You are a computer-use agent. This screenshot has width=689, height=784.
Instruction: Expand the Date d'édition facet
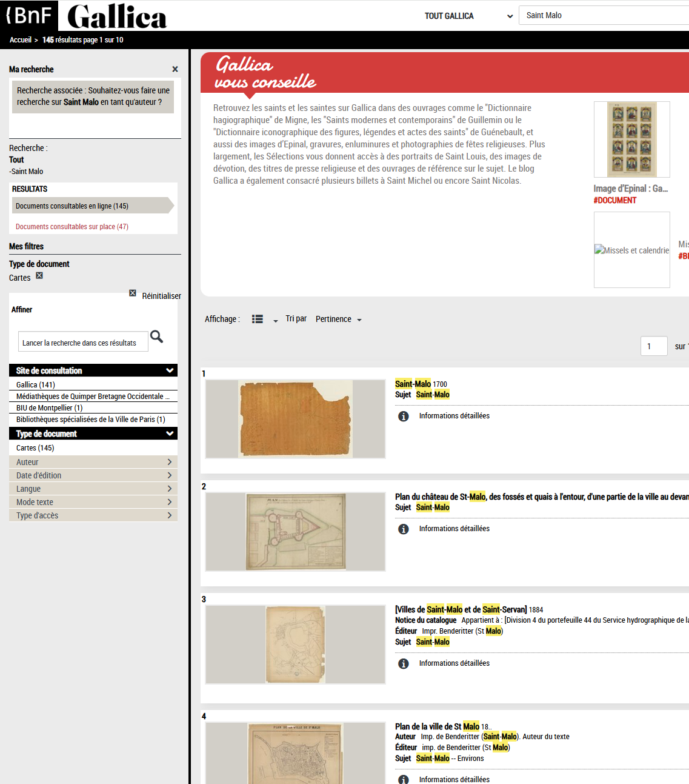click(x=93, y=475)
